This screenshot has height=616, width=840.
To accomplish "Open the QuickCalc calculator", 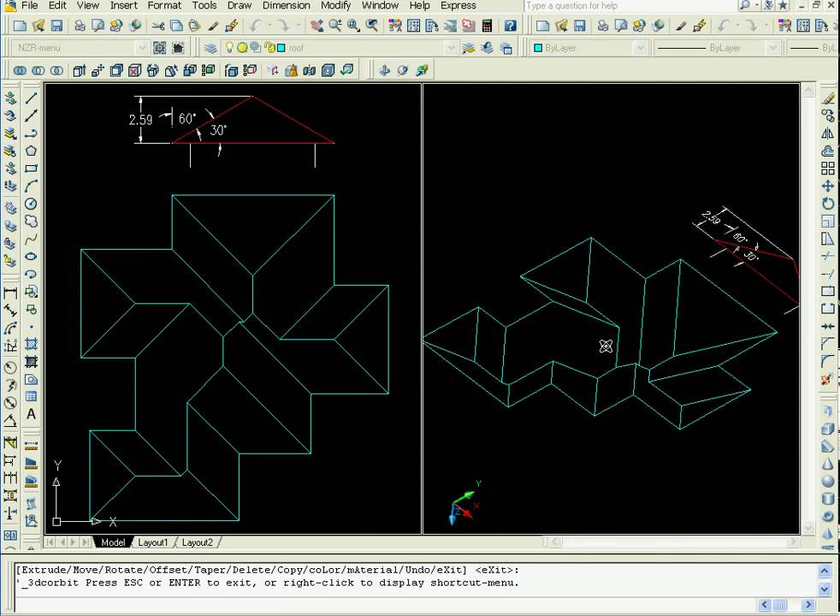I will (x=487, y=26).
